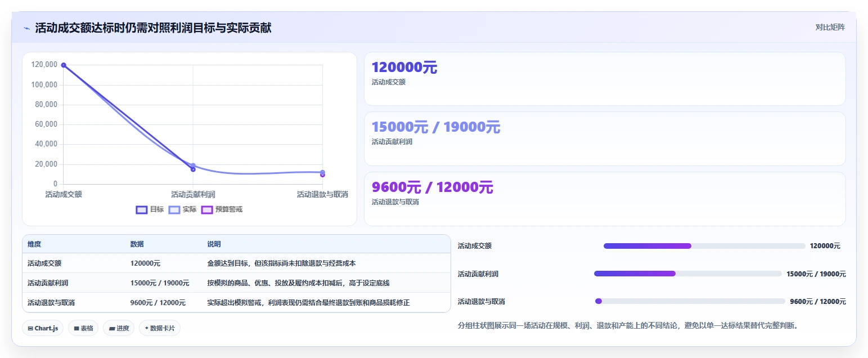This screenshot has height=358, width=868.
Task: Click the footnote starting 分组柱状图展示
Action: (x=628, y=325)
